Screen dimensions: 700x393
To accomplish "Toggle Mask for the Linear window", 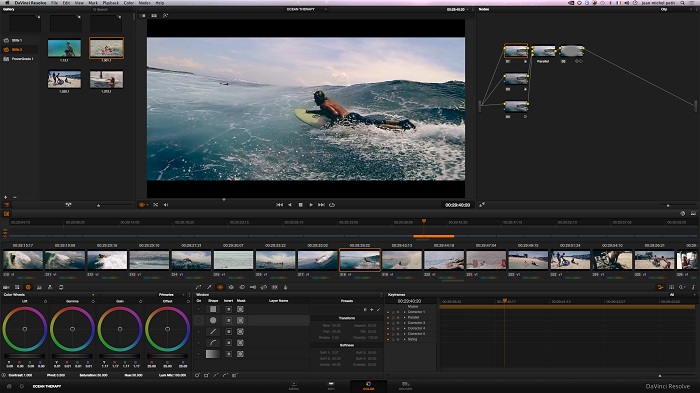I will [240, 309].
